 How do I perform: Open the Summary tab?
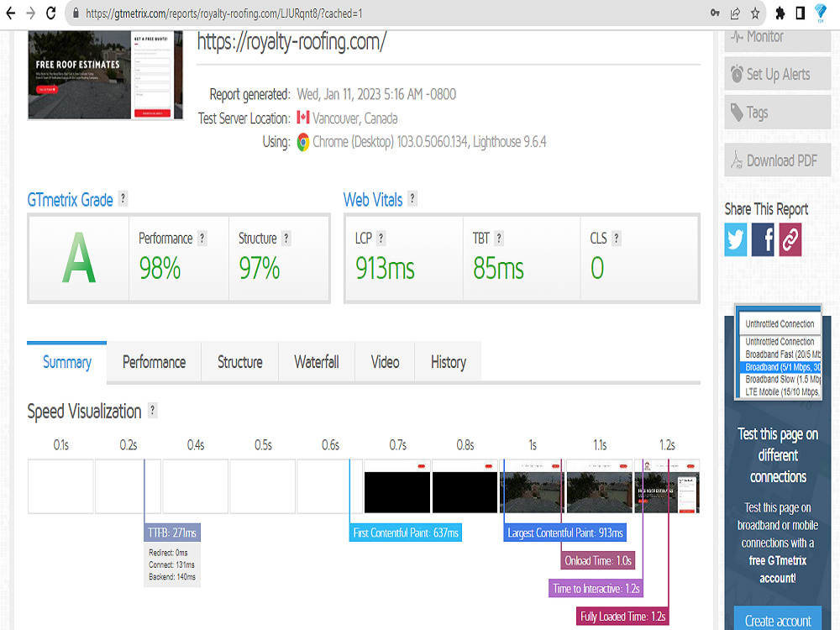(67, 362)
